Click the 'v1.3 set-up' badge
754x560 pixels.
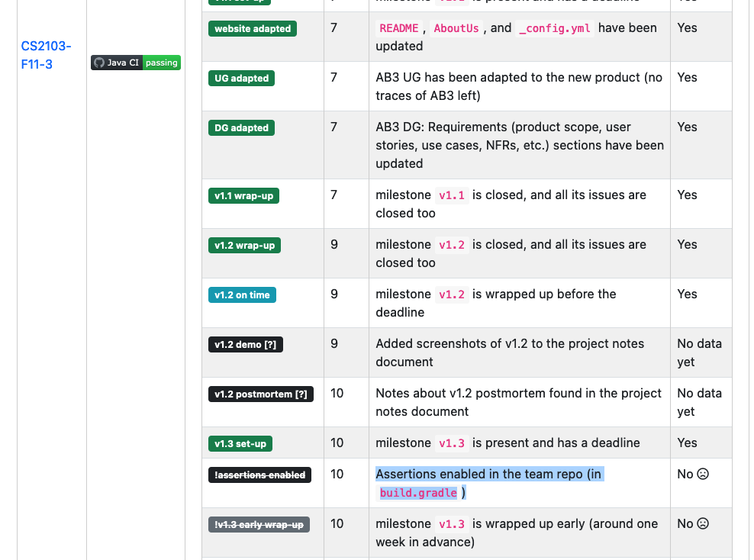(x=240, y=443)
